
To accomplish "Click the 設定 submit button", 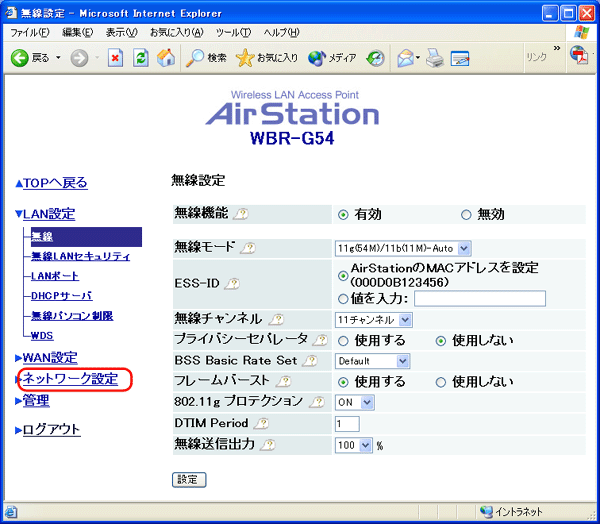I will pos(189,480).
